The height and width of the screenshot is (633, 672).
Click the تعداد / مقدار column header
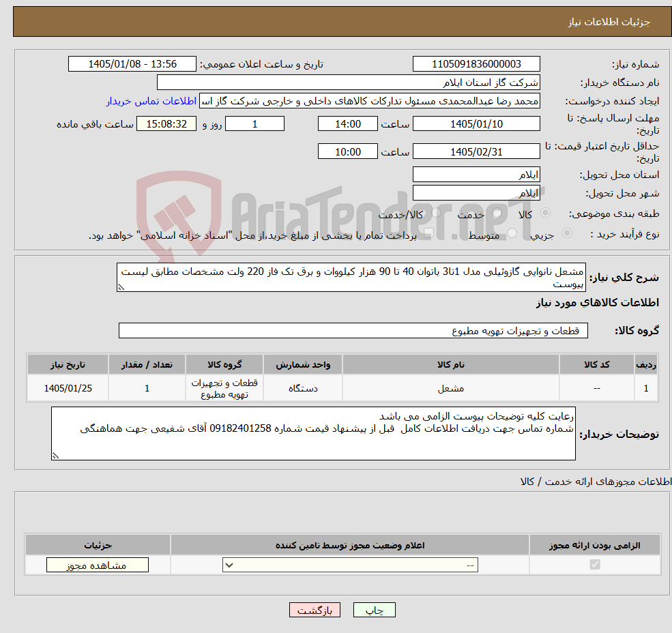click(x=147, y=365)
